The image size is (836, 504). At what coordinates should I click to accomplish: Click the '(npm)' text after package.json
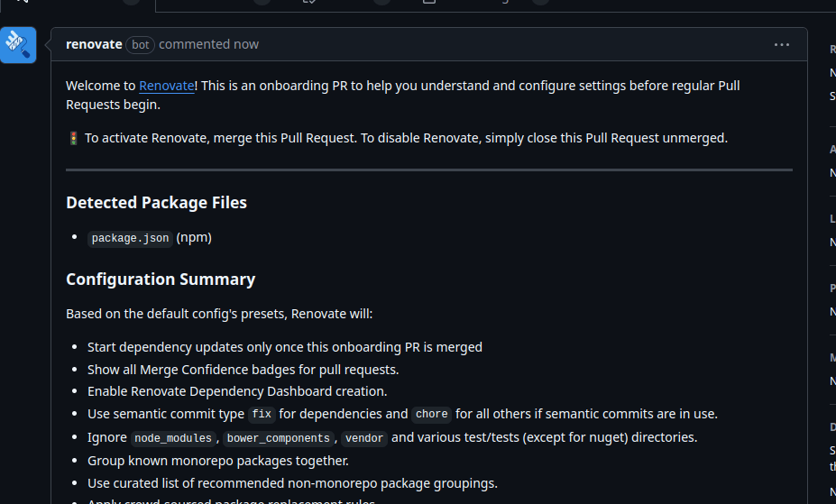[x=194, y=238]
